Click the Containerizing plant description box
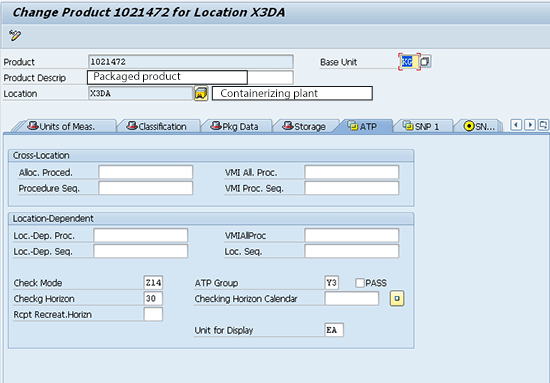 click(x=292, y=94)
